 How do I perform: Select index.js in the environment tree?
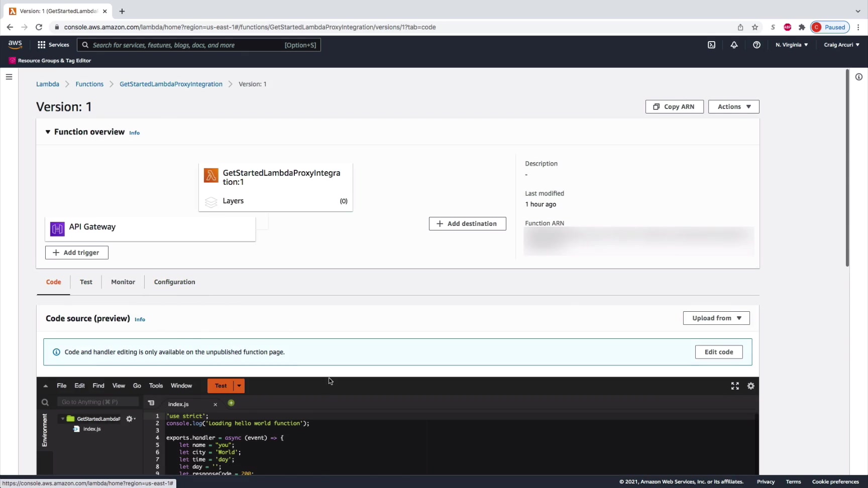92,429
